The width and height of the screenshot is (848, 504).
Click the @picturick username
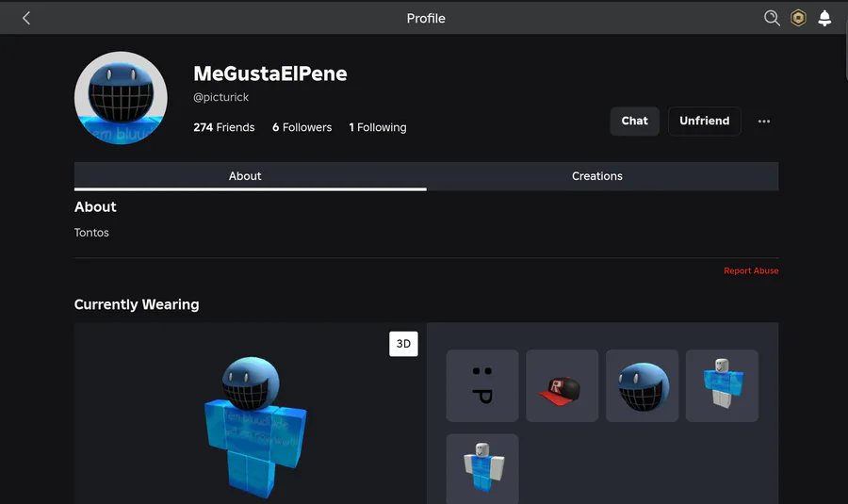pos(220,97)
